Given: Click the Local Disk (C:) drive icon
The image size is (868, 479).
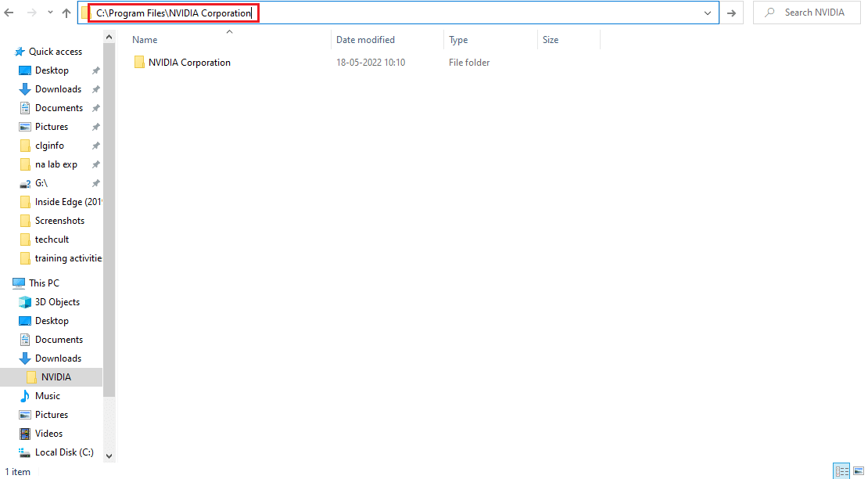Looking at the screenshot, I should click(x=24, y=452).
